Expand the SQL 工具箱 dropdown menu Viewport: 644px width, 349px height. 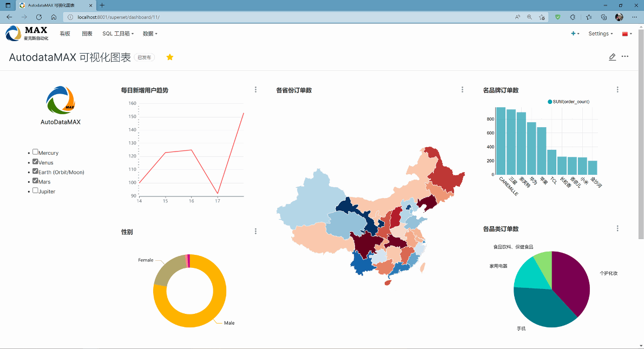click(118, 34)
